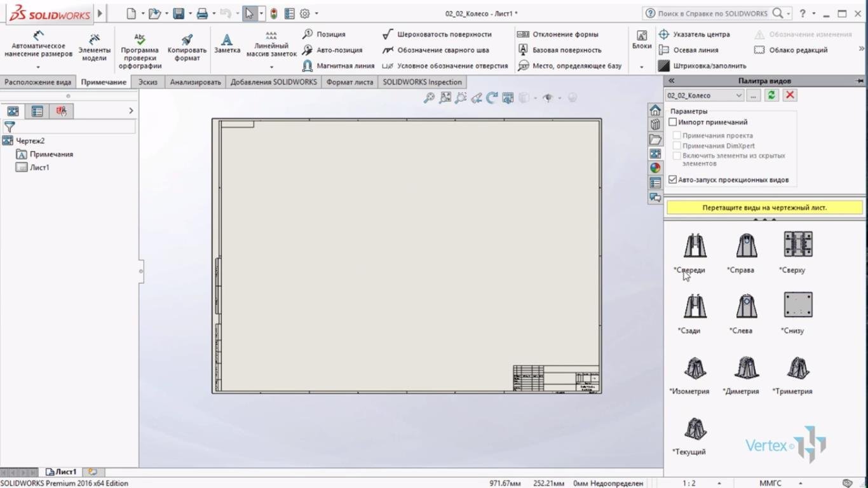868x488 pixels.
Task: Select the *Сверху view thumbnail
Action: point(798,245)
